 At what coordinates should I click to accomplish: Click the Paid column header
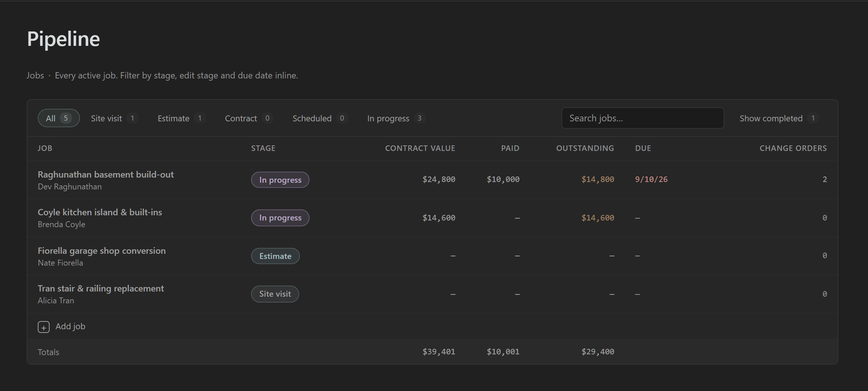coord(510,148)
